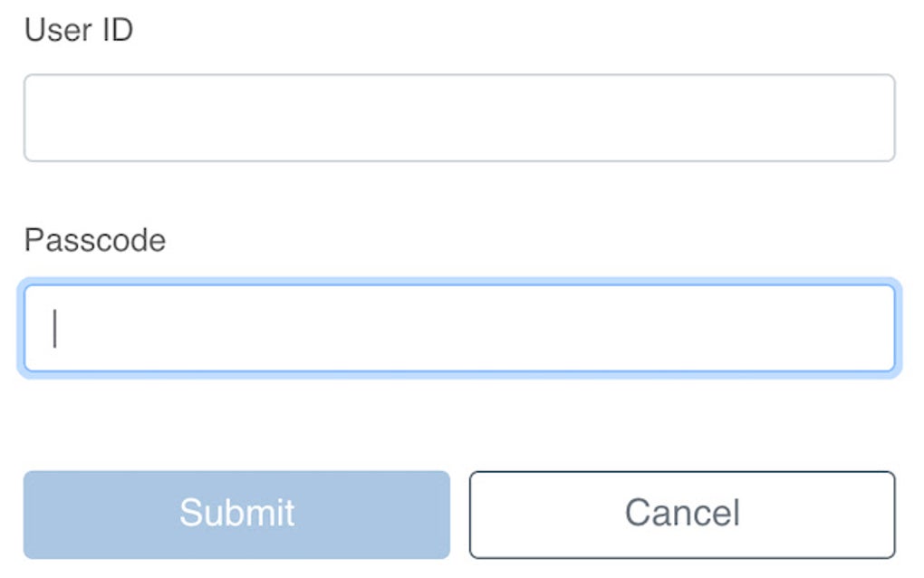Click the User ID input field

459,118
